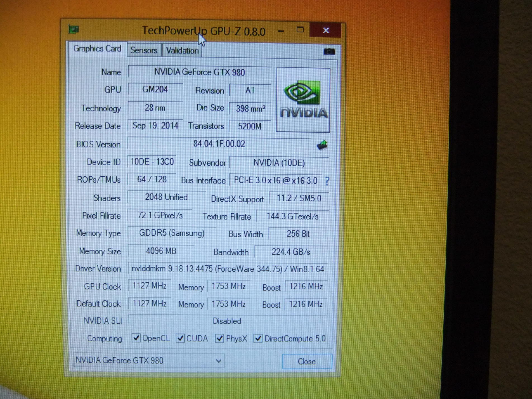Click the GPU field GM204
532x399 pixels.
[155, 89]
